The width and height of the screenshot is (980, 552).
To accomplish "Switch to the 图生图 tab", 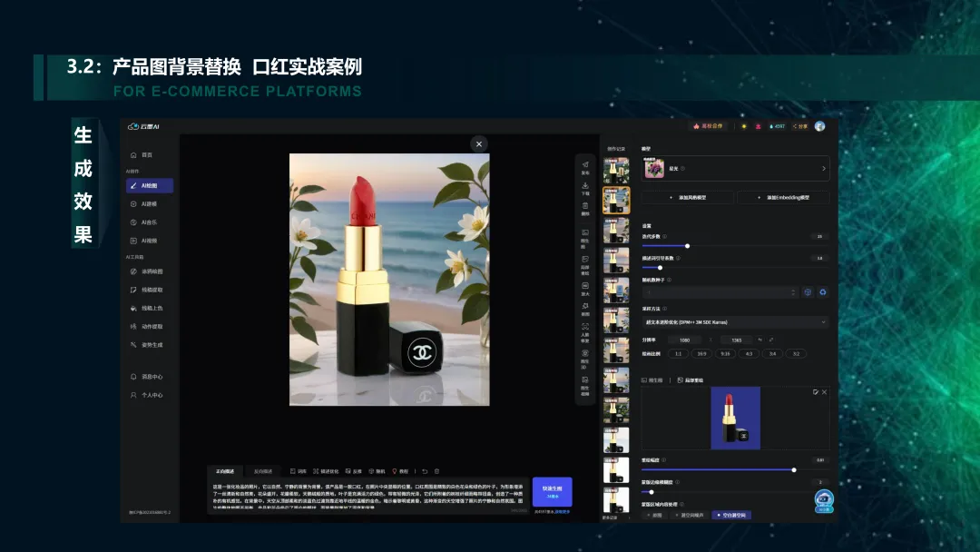I will tap(652, 380).
